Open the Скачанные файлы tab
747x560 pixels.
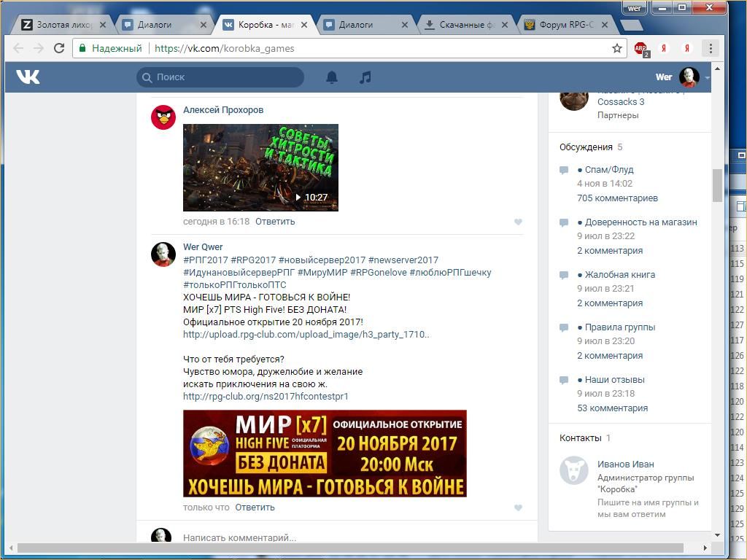pyautogui.click(x=465, y=25)
